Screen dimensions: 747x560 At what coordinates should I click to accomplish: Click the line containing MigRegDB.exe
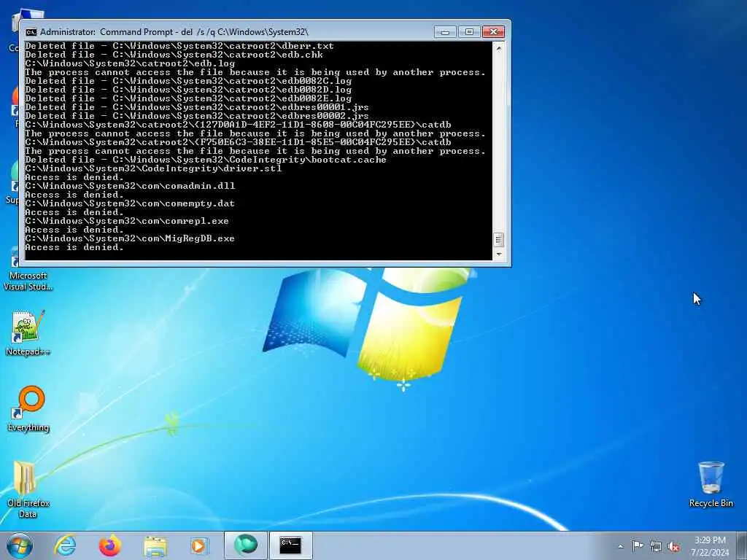tap(130, 238)
